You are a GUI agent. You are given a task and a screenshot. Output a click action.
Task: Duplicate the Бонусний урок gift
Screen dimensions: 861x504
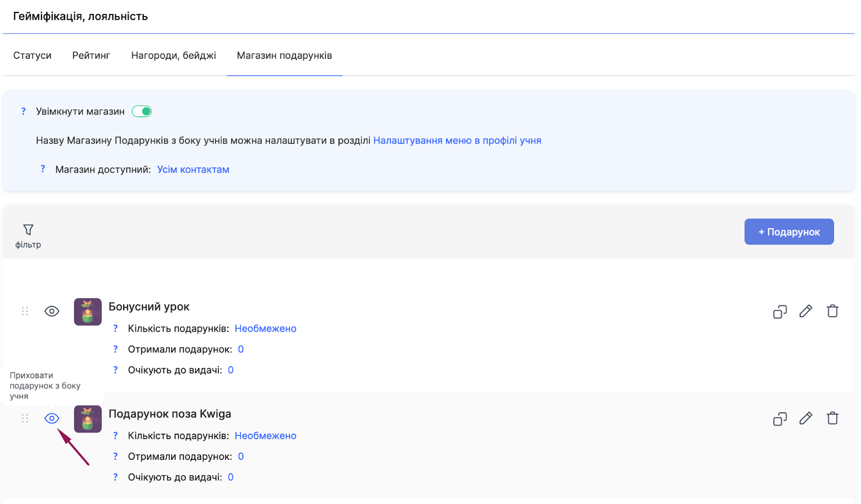click(x=780, y=311)
